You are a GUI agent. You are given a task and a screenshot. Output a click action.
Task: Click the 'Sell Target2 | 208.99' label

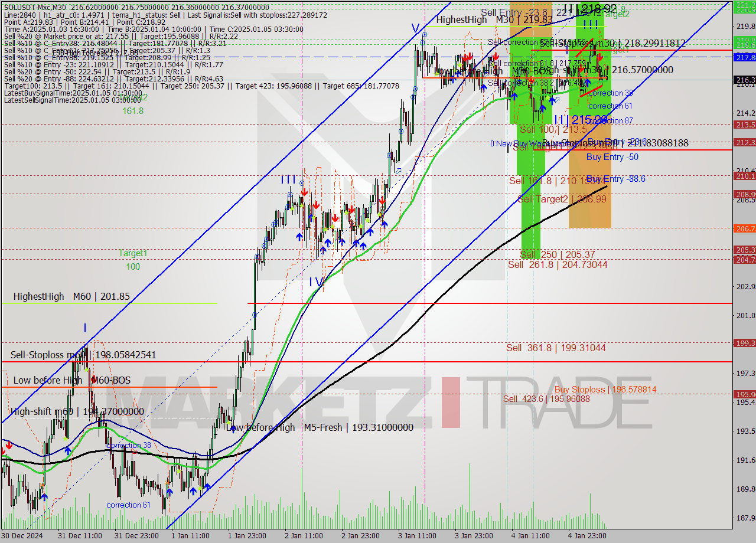coord(562,199)
